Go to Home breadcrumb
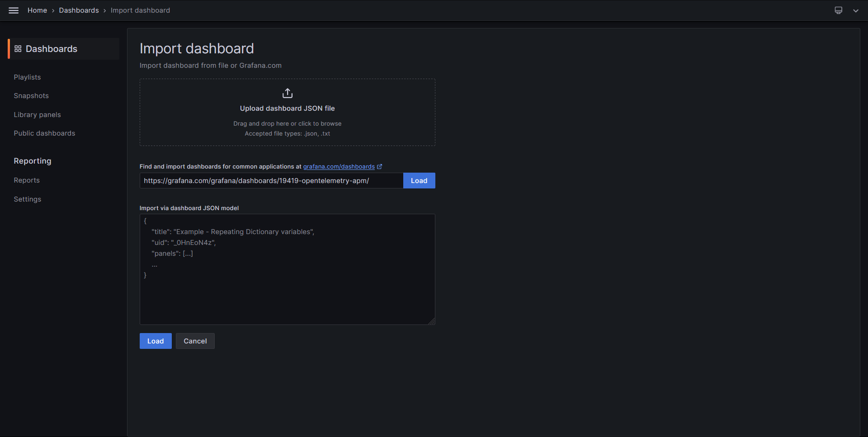 37,10
